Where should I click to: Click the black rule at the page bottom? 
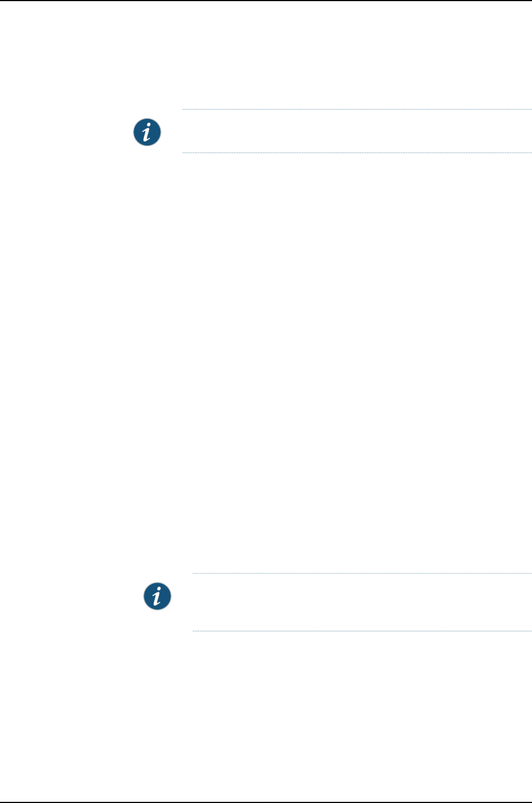point(266,802)
